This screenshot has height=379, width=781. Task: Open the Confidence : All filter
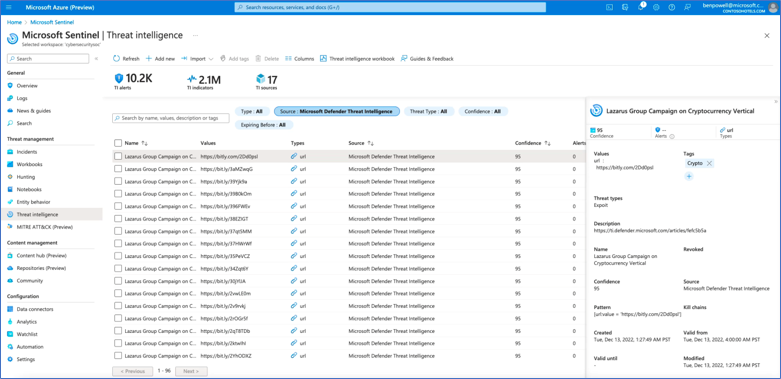[483, 112]
